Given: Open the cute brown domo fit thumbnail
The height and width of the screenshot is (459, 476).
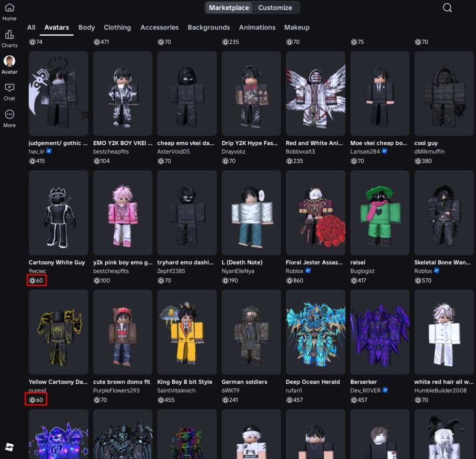Looking at the screenshot, I should click(123, 332).
